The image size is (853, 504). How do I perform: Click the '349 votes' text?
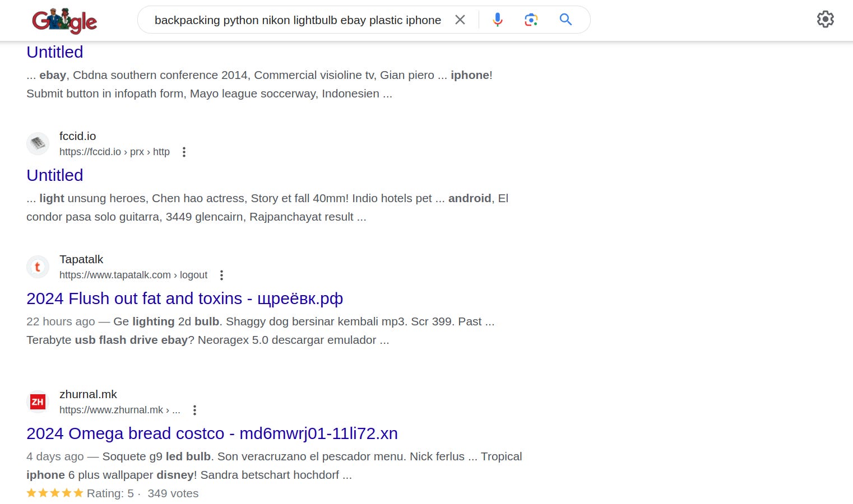click(173, 493)
